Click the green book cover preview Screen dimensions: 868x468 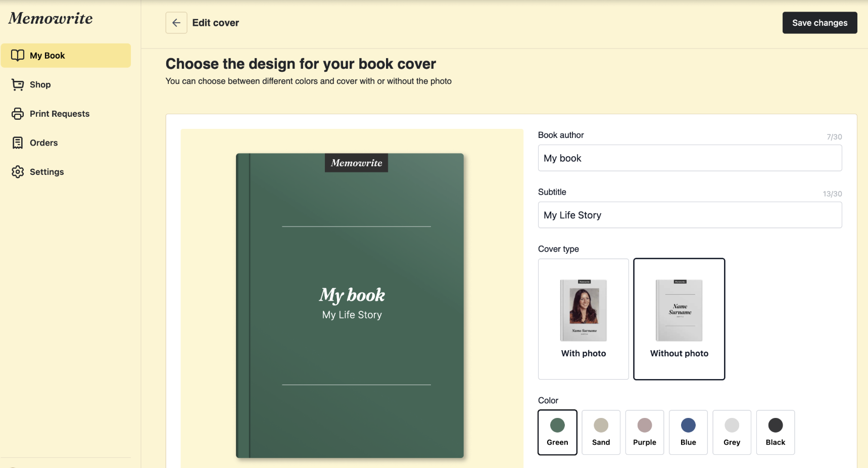[x=350, y=305]
